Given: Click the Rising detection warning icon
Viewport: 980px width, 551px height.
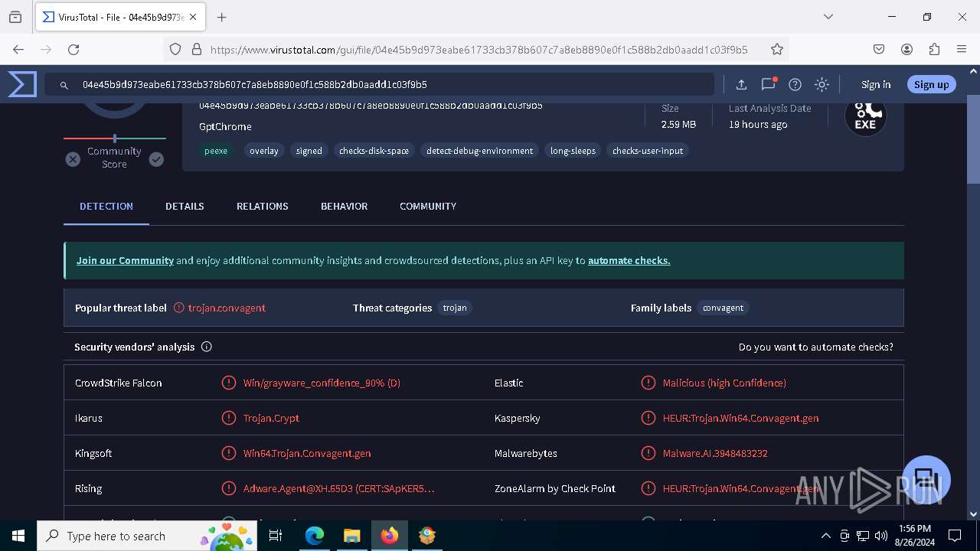Looking at the screenshot, I should point(228,488).
